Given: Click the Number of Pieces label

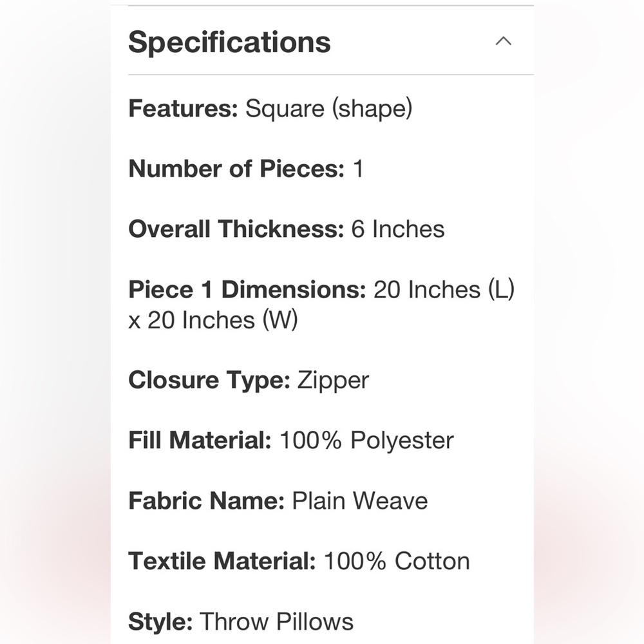Looking at the screenshot, I should [x=236, y=169].
